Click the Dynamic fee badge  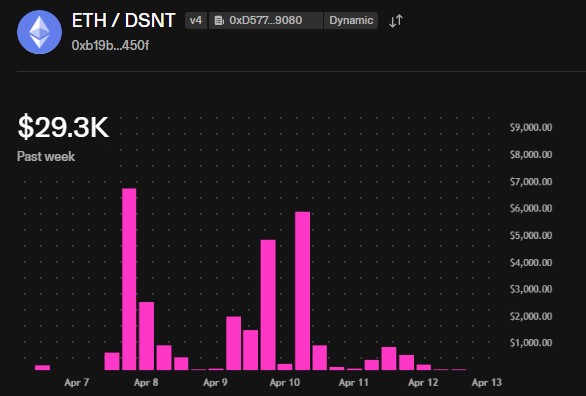[x=351, y=21]
